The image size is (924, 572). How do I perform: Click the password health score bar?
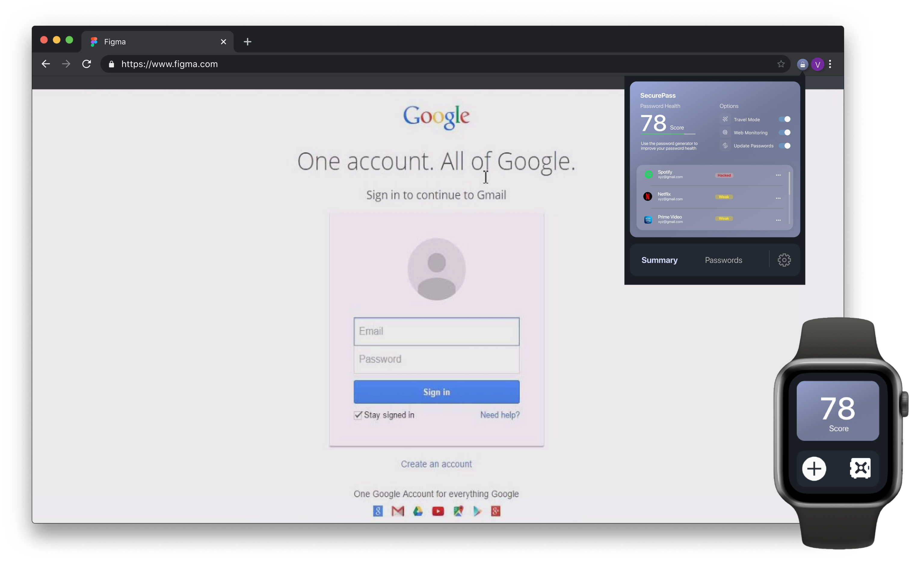(x=668, y=134)
